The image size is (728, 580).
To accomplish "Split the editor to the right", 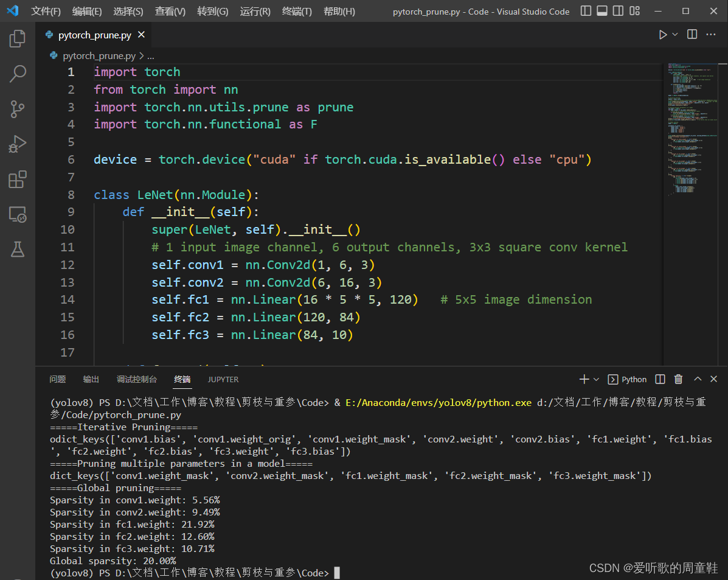I will pos(692,35).
